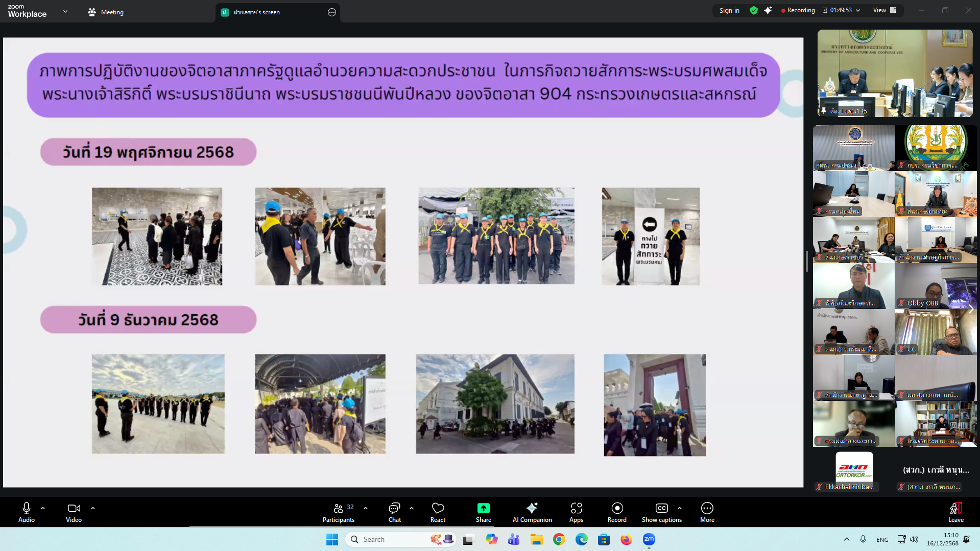Viewport: 980px width, 551px height.
Task: Click the encryption shield icon
Action: coord(753,10)
